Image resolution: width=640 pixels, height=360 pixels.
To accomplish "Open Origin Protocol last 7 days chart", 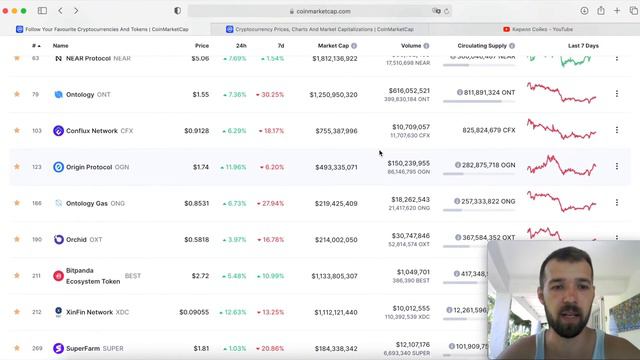I will pos(562,165).
